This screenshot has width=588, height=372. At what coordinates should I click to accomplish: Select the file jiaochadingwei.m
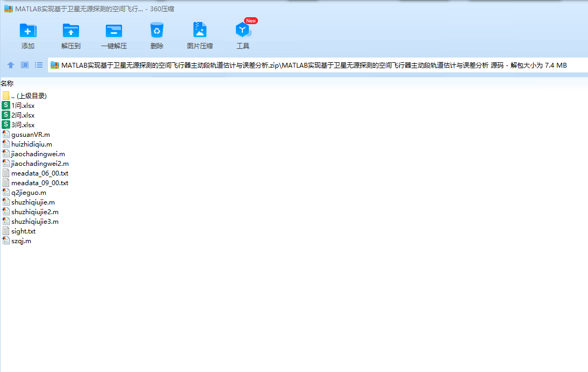coord(33,154)
